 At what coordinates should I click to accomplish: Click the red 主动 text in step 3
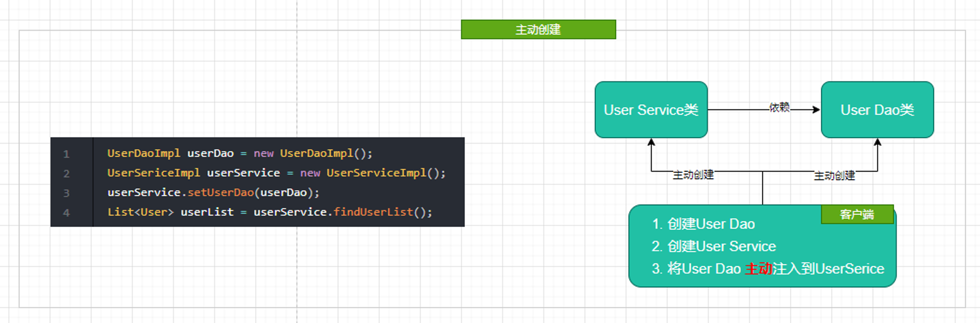pyautogui.click(x=759, y=269)
